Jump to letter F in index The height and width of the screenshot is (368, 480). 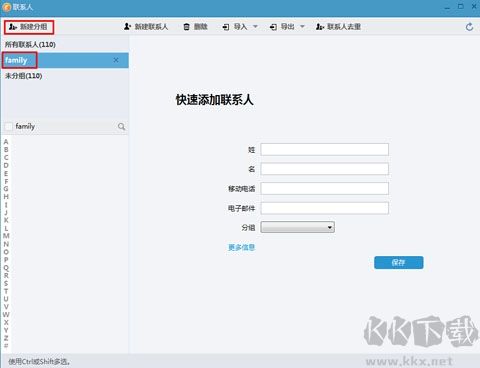click(x=6, y=181)
